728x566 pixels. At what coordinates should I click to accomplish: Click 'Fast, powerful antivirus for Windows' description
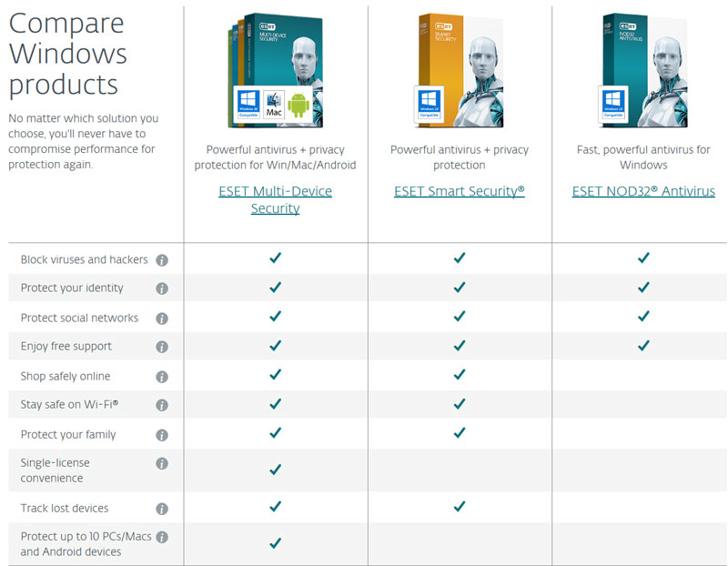tap(643, 157)
